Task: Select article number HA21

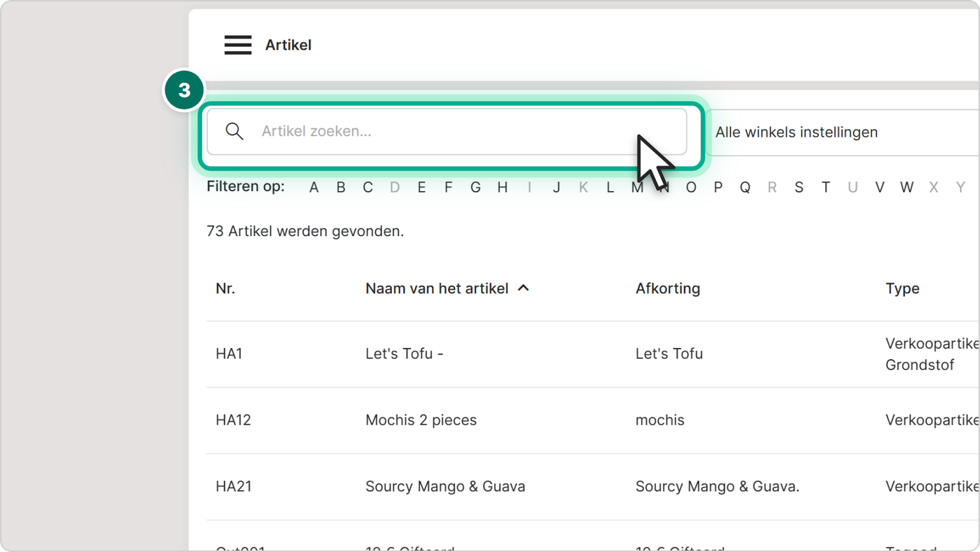Action: (x=233, y=486)
